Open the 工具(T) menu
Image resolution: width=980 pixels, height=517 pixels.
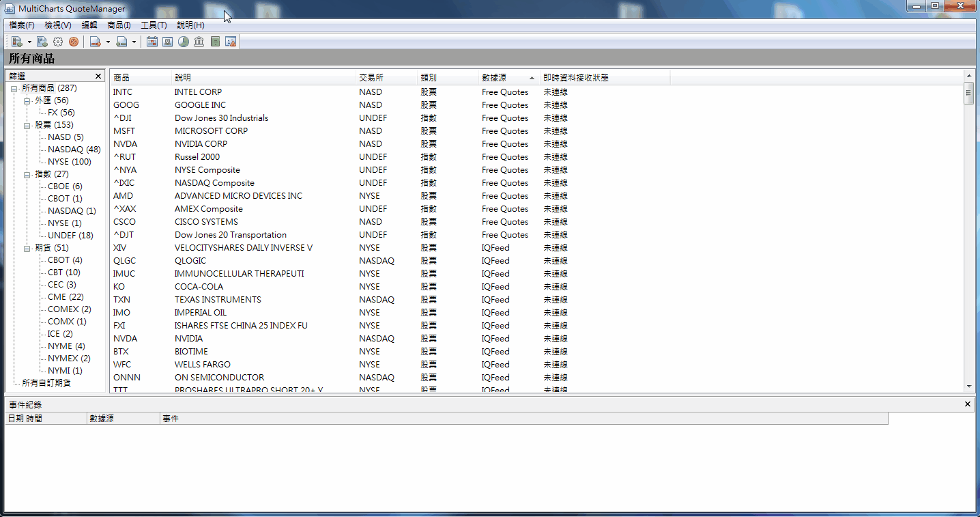pyautogui.click(x=154, y=25)
